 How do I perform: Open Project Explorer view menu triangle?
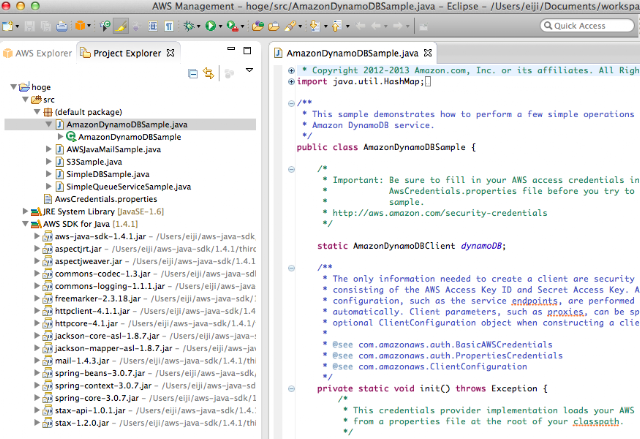(249, 70)
